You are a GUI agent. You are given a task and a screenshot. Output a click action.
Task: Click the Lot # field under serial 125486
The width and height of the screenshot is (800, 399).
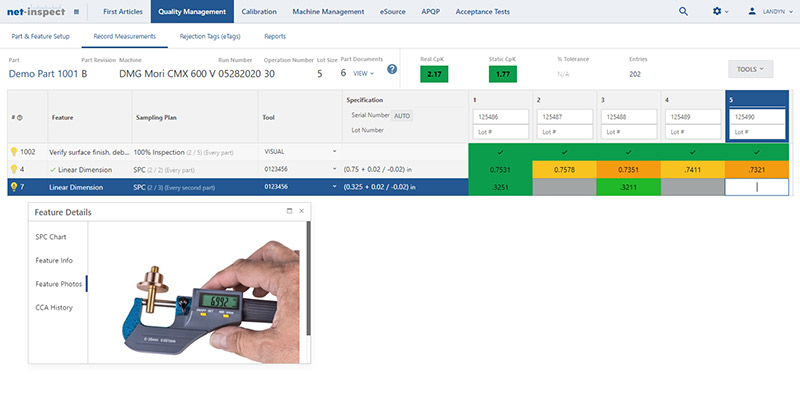tap(501, 132)
